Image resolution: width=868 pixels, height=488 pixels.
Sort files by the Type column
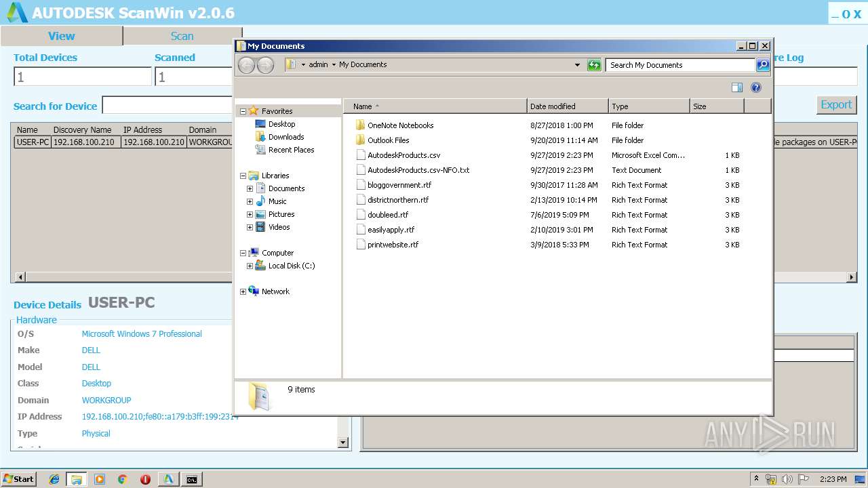[x=649, y=106]
